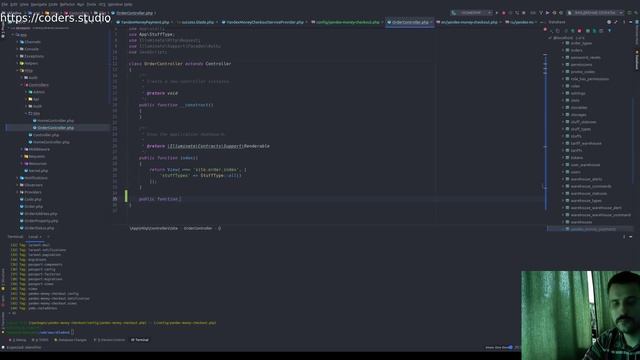Collapse the Controllers folder arrow

click(22, 85)
